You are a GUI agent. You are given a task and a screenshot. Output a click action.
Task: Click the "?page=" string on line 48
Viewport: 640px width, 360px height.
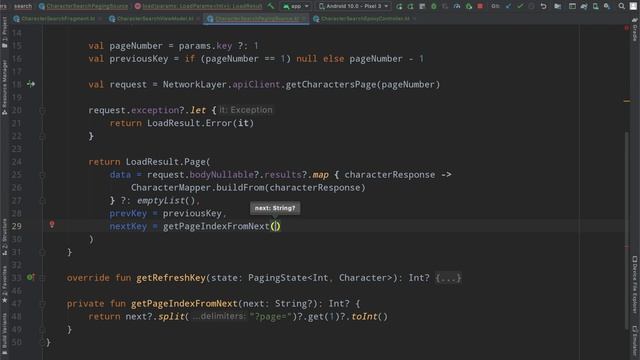click(x=270, y=316)
